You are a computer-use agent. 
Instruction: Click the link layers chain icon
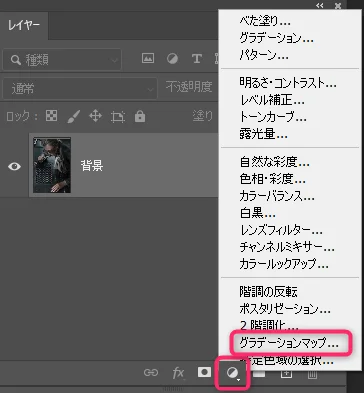point(151,372)
